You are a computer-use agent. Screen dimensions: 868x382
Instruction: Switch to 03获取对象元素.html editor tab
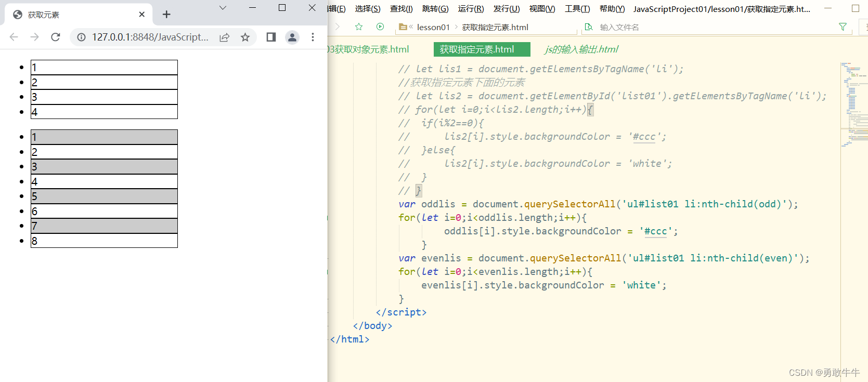[369, 49]
